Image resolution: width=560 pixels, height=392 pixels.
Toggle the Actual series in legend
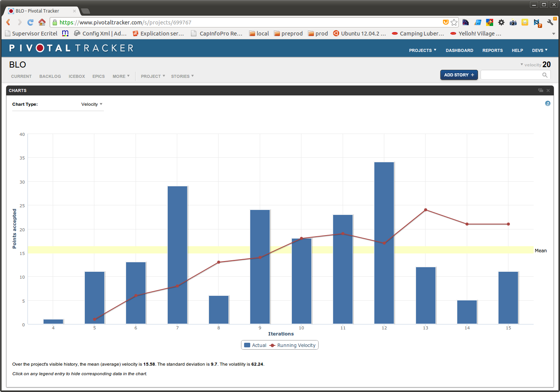(x=255, y=345)
